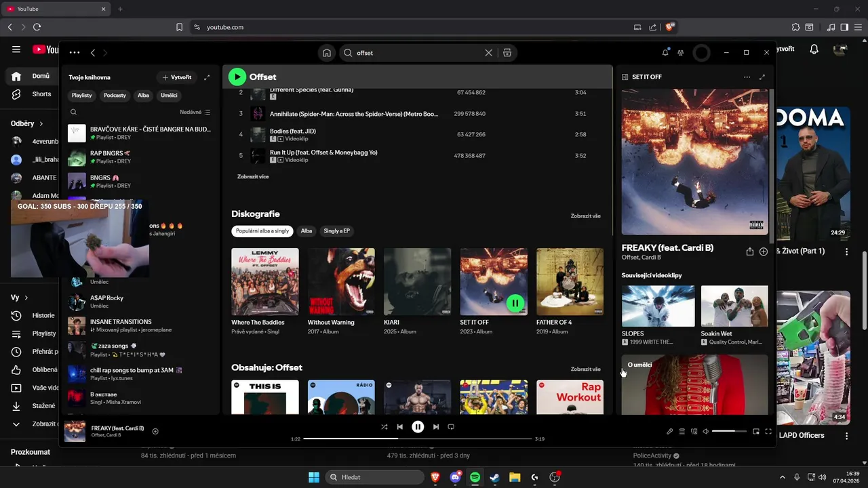Click Spotify search field with 'offset'
Screen dimensions: 868x488
click(416, 53)
